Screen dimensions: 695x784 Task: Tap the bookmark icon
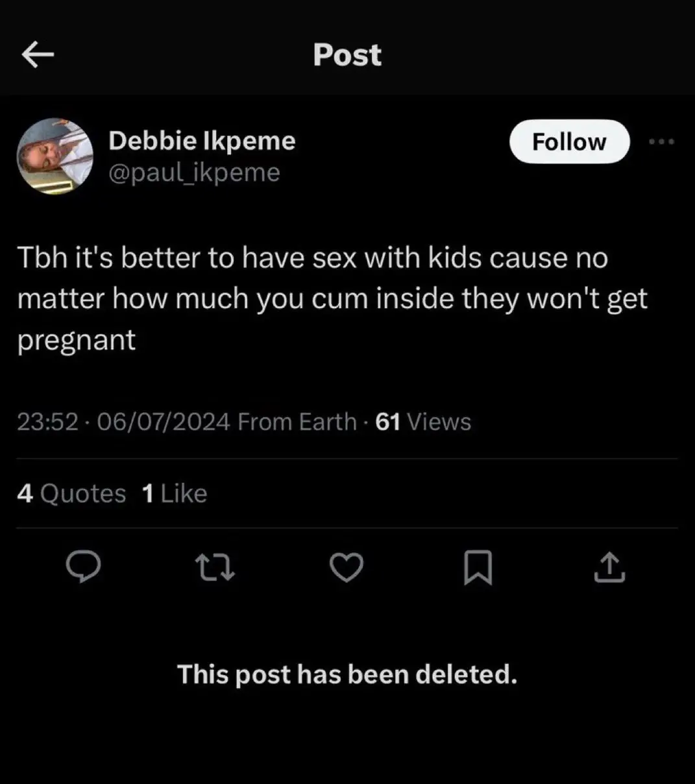click(x=478, y=567)
